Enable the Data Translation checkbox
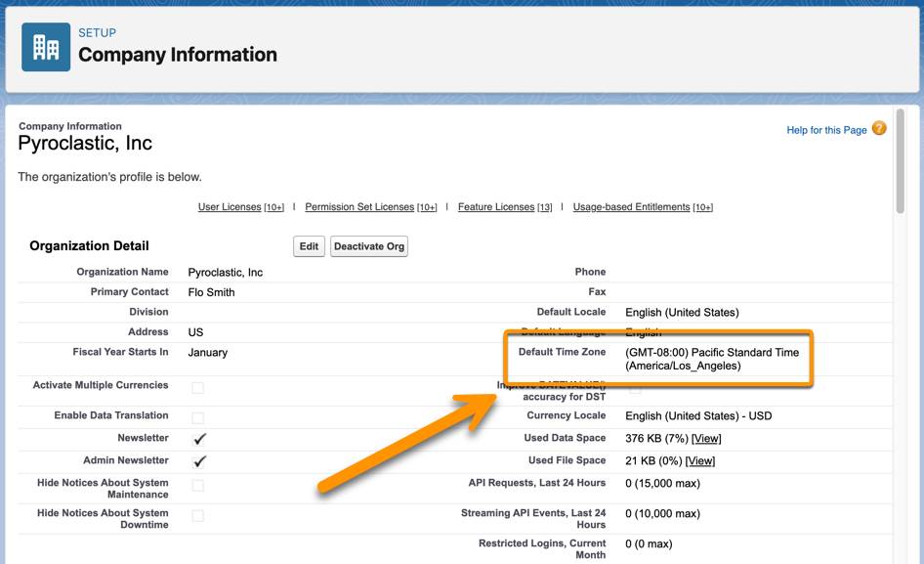 pyautogui.click(x=198, y=414)
